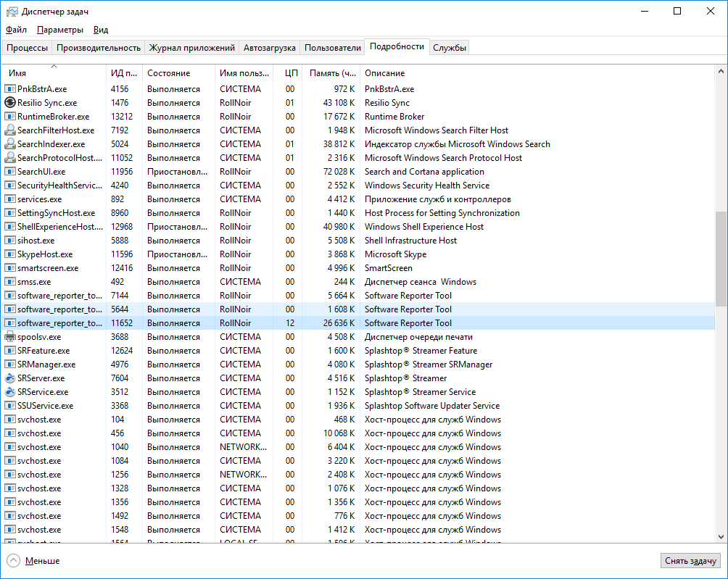Click the SRService.exe Splashtop icon
This screenshot has height=579, width=728.
point(9,392)
